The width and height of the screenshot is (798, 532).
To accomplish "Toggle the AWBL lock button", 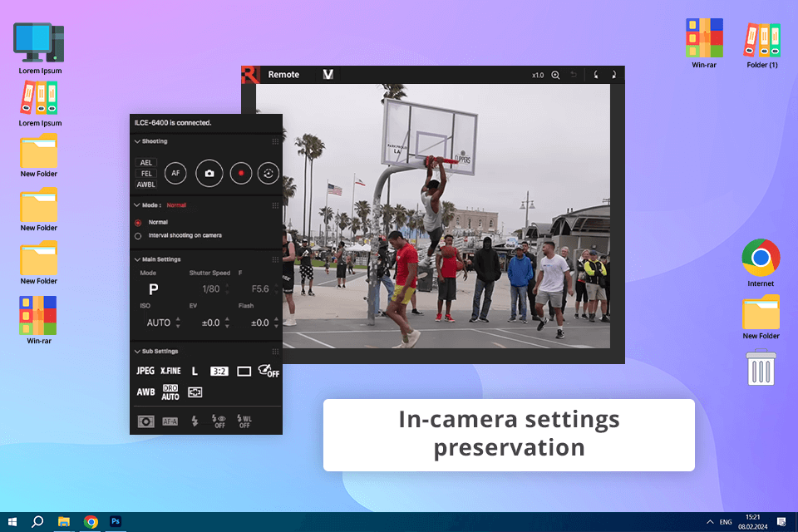I will pyautogui.click(x=146, y=185).
